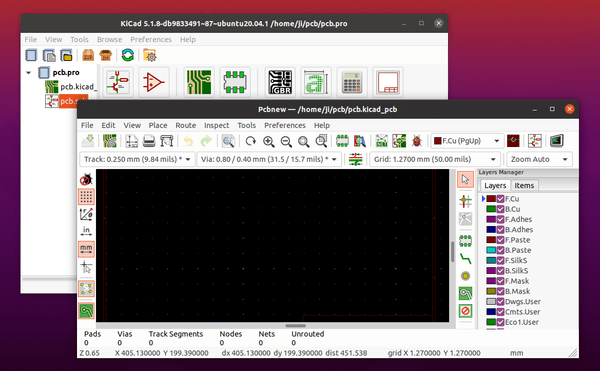Screen dimensions: 600x371
Task: Launch PCB layout editor from KiCad manager
Action: point(199,82)
